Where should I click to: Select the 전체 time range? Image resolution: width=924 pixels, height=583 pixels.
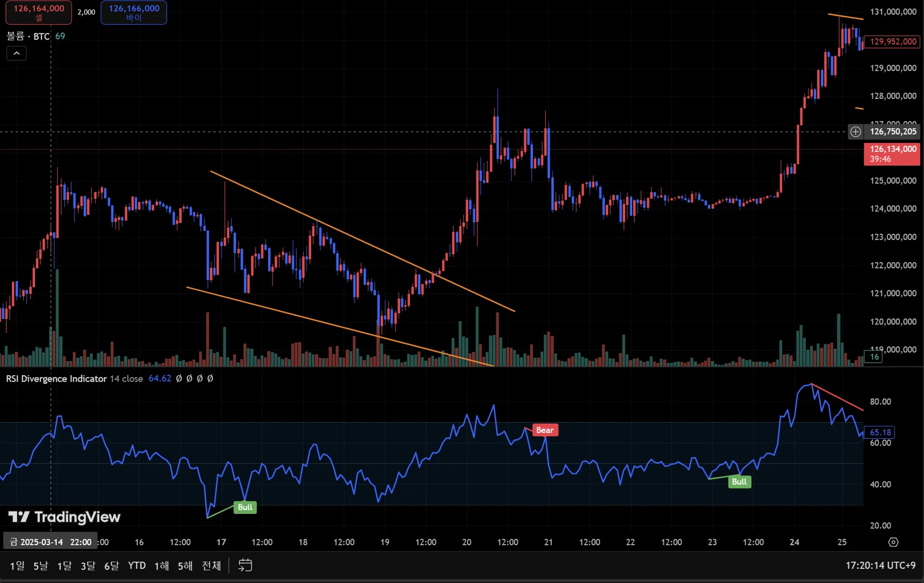[x=211, y=565]
